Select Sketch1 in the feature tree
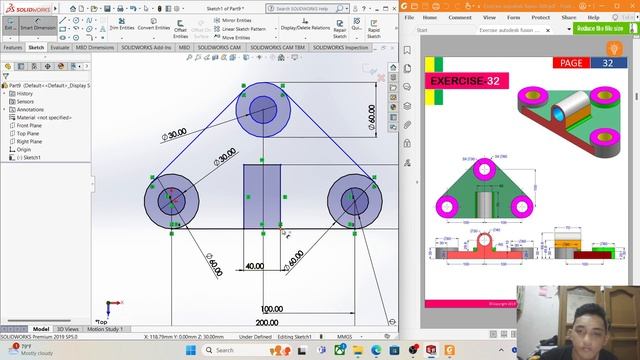The height and width of the screenshot is (360, 640). click(x=29, y=157)
